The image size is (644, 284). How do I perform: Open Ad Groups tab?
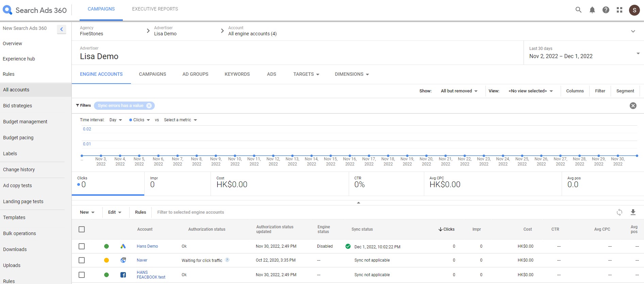pos(195,74)
